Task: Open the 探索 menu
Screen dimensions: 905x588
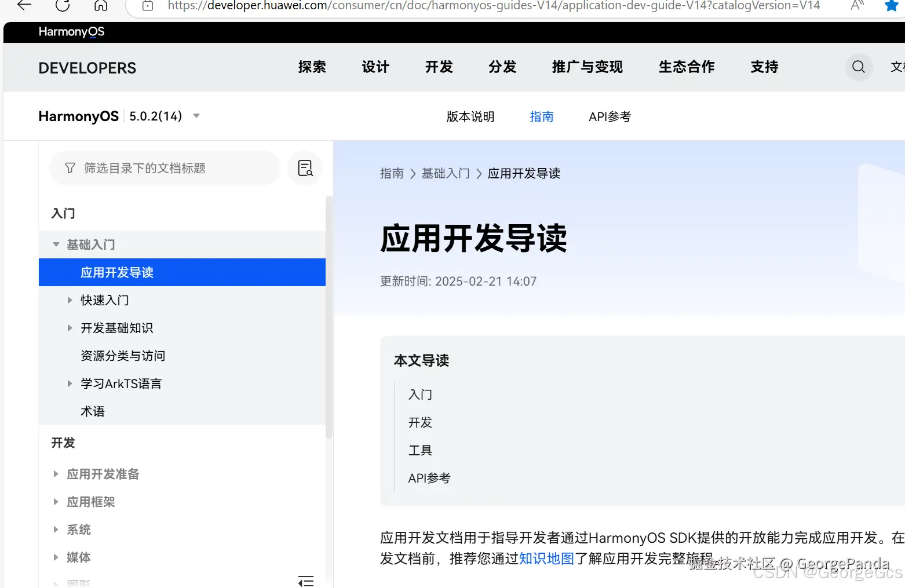Action: click(312, 67)
